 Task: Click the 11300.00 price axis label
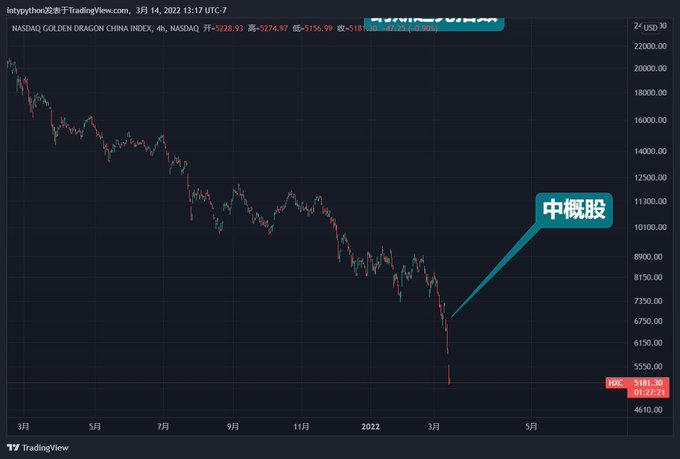tap(650, 201)
